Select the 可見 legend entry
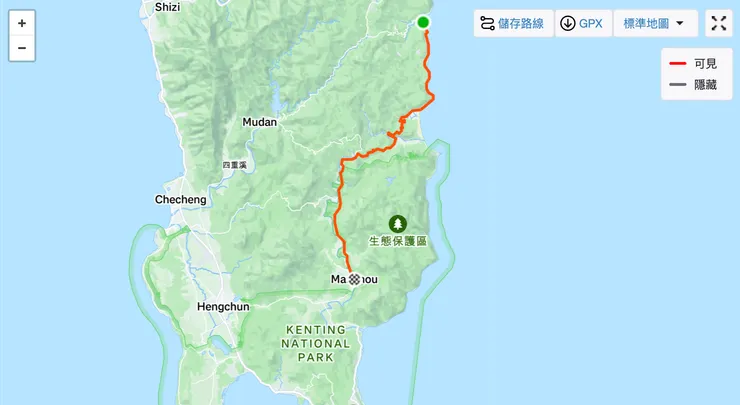 click(x=693, y=63)
